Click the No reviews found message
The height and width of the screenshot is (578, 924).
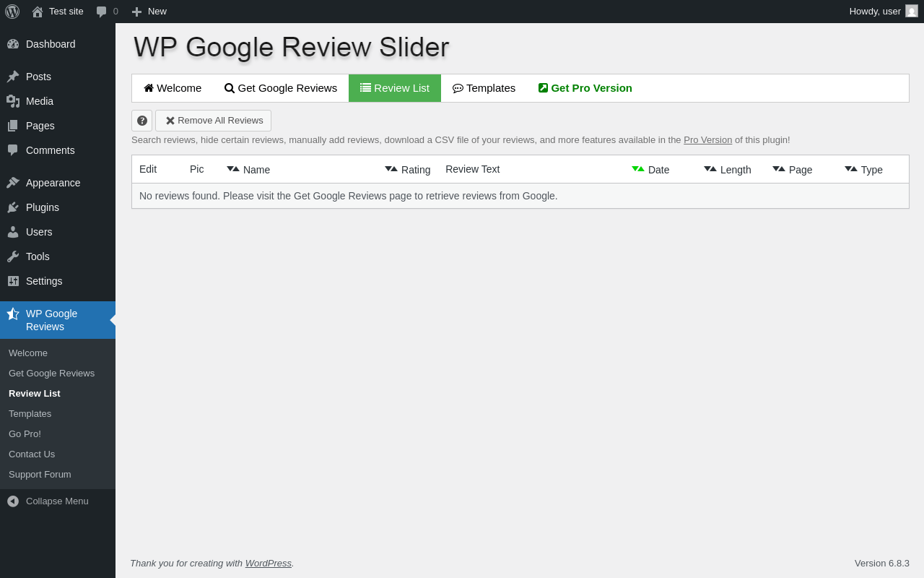[x=349, y=196]
